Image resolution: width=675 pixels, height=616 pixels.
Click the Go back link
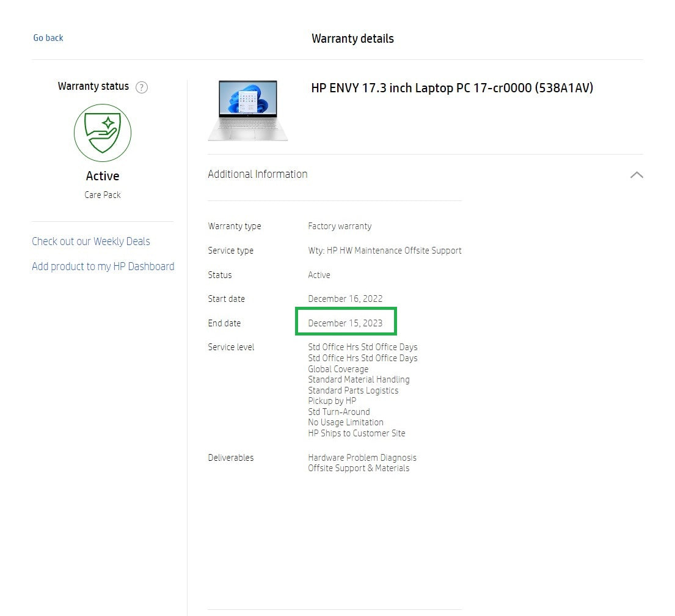click(x=48, y=38)
